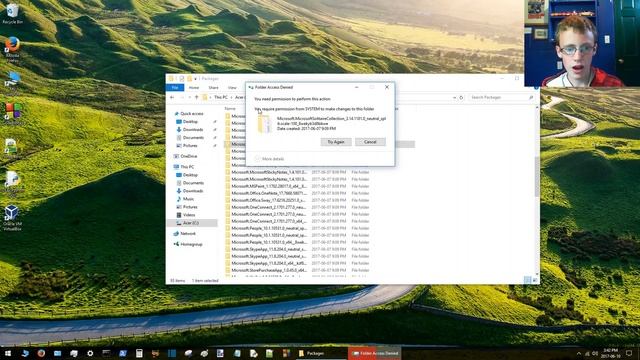Viewport: 640px width, 360px height.
Task: Click Try Again in Folder Access Denied dialog
Action: pyautogui.click(x=336, y=142)
